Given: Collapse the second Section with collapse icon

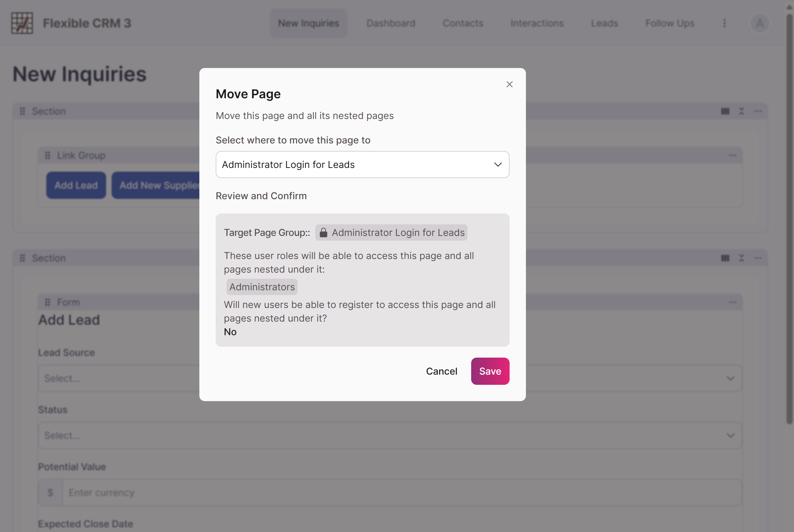Looking at the screenshot, I should (741, 258).
